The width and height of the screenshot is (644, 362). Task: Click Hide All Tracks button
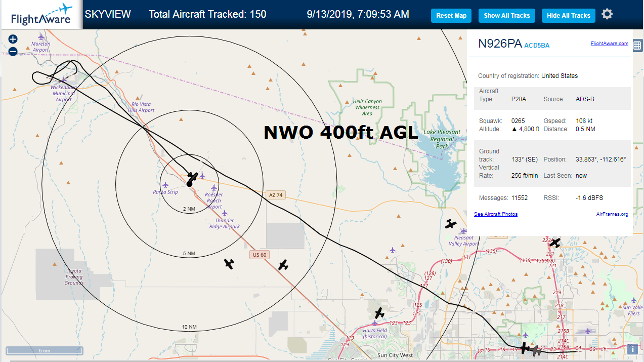(569, 16)
